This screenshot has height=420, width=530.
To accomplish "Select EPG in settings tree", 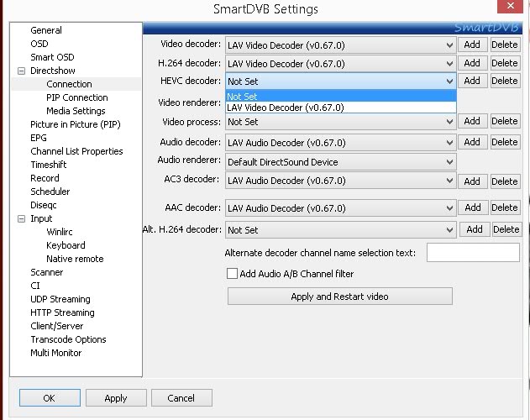I will pyautogui.click(x=39, y=138).
